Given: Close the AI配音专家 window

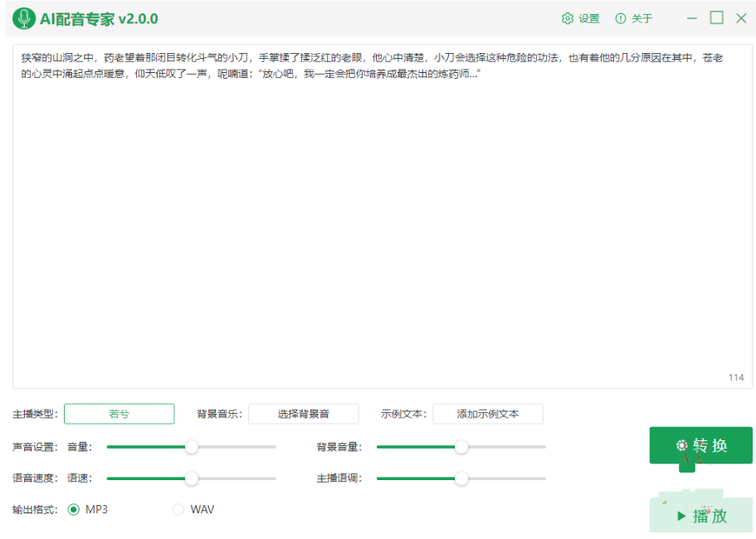Looking at the screenshot, I should click(741, 18).
